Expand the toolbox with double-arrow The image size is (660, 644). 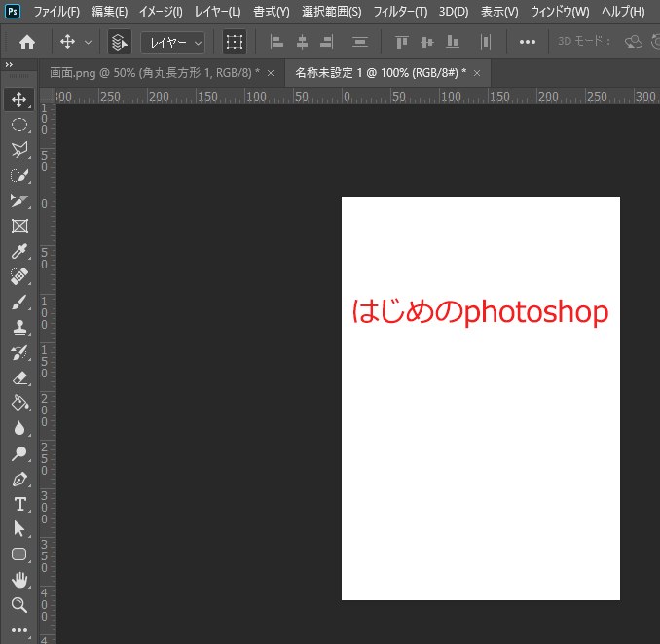(9, 65)
